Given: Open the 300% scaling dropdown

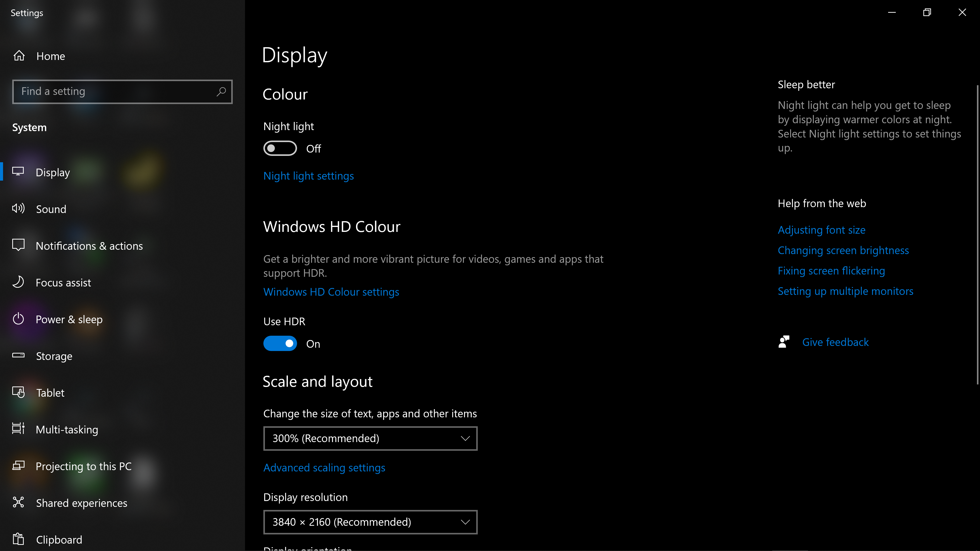Looking at the screenshot, I should click(370, 439).
